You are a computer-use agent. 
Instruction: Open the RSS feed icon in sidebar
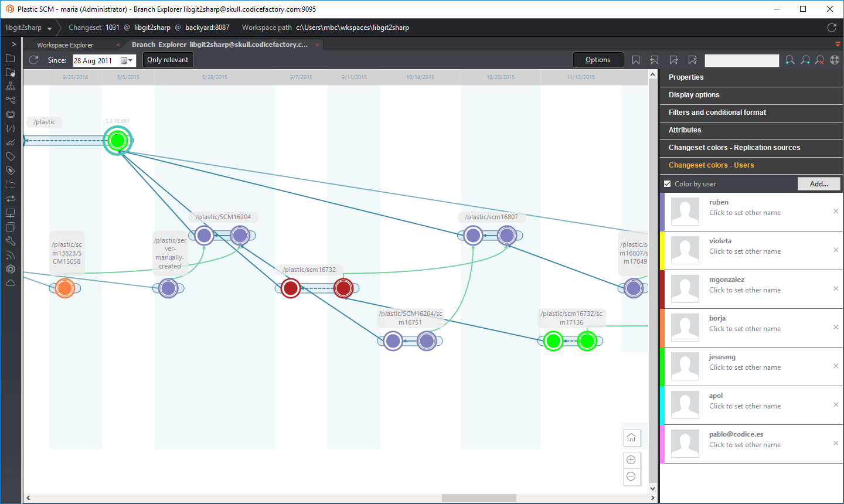10,255
